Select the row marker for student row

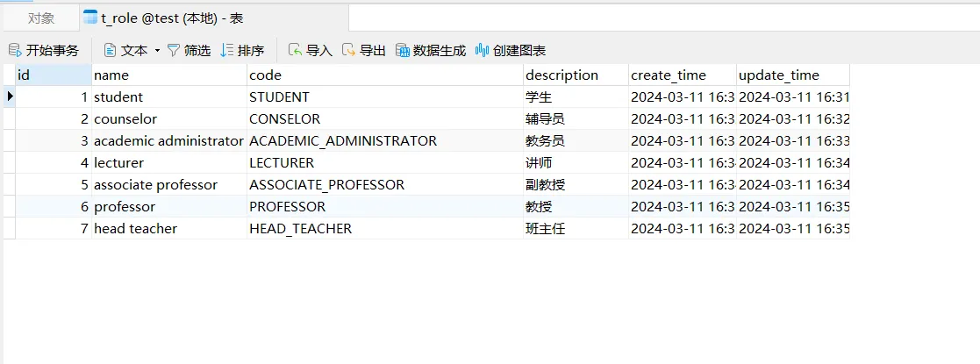point(10,97)
